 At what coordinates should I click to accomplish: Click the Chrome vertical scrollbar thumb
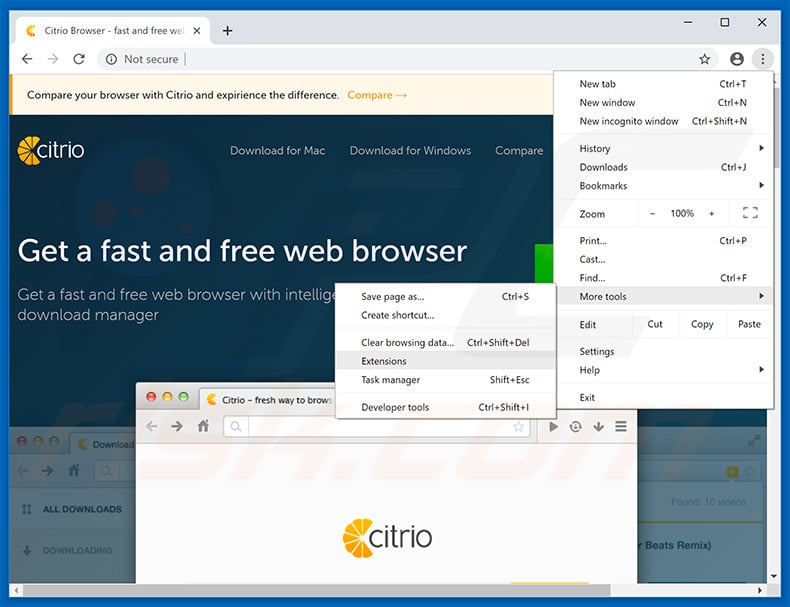777,128
